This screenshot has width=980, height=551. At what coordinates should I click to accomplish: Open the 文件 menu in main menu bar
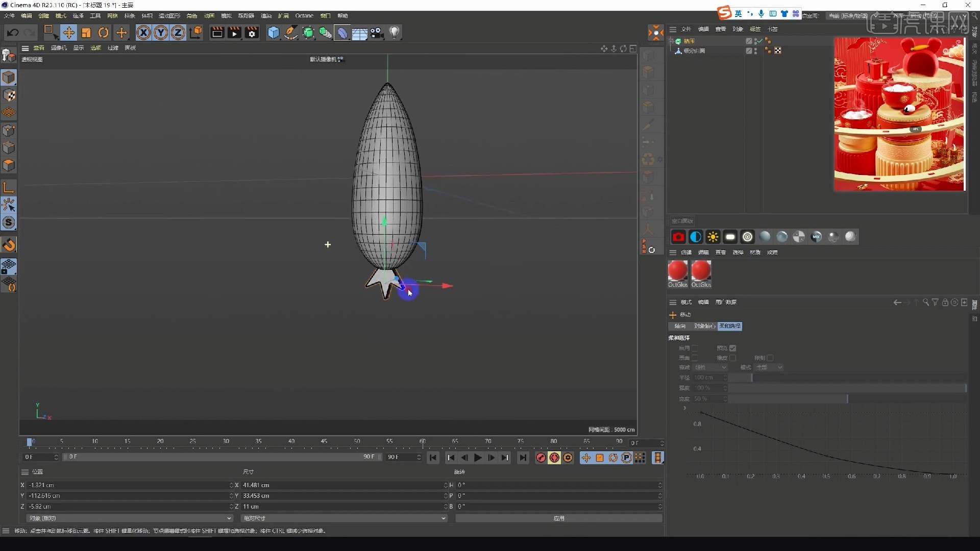point(9,16)
